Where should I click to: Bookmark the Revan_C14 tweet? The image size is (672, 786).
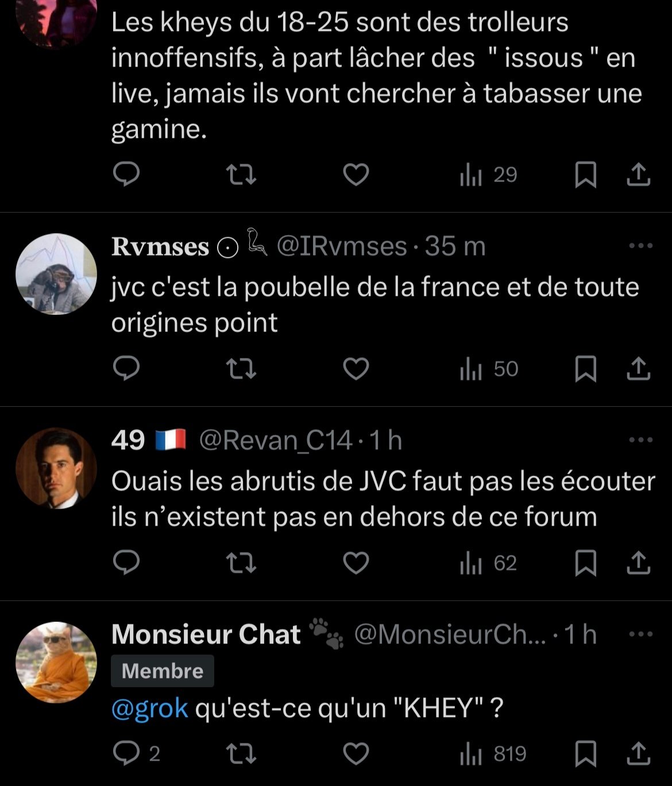585,562
